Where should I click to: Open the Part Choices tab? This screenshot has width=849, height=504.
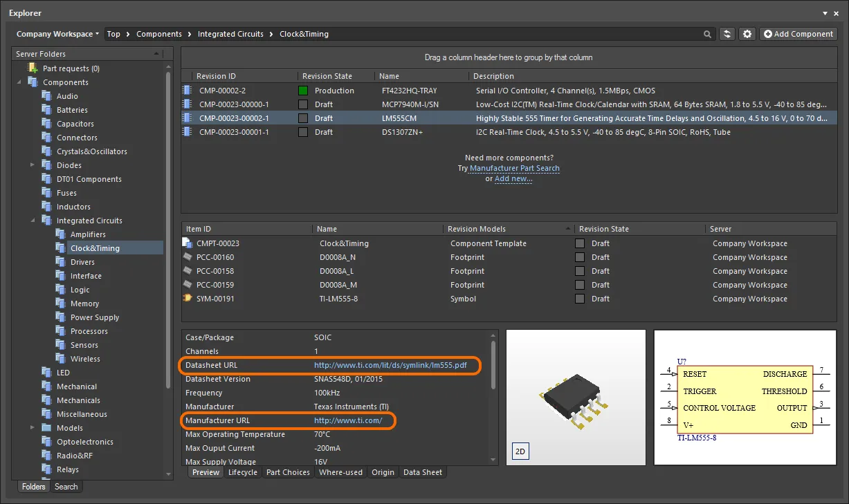[288, 472]
